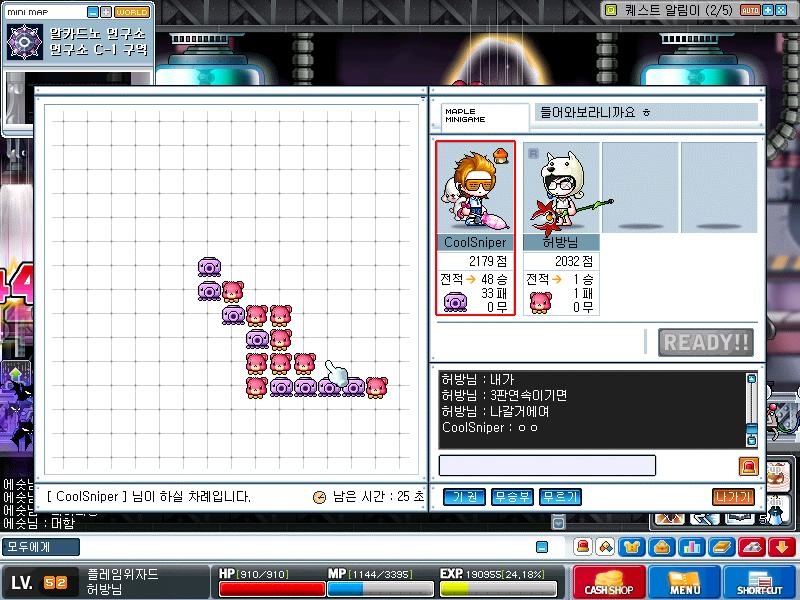800x600 pixels.
Task: Click the map emblem icon in mini map
Action: coord(24,42)
